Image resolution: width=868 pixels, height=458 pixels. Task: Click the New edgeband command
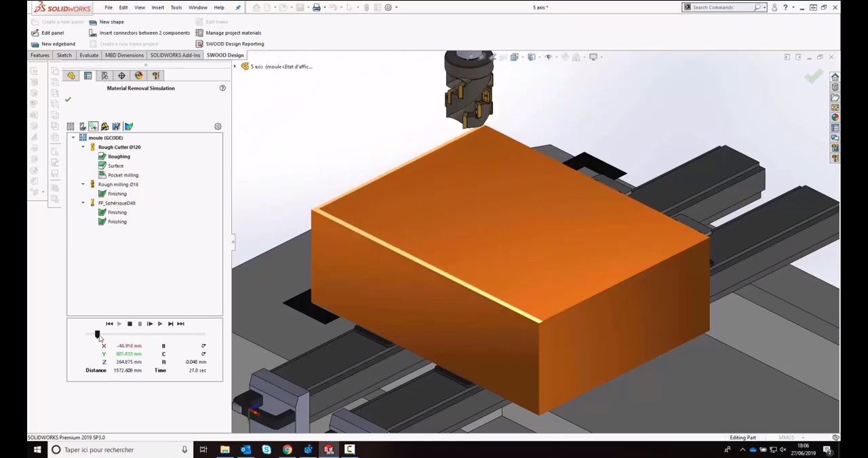[58, 44]
